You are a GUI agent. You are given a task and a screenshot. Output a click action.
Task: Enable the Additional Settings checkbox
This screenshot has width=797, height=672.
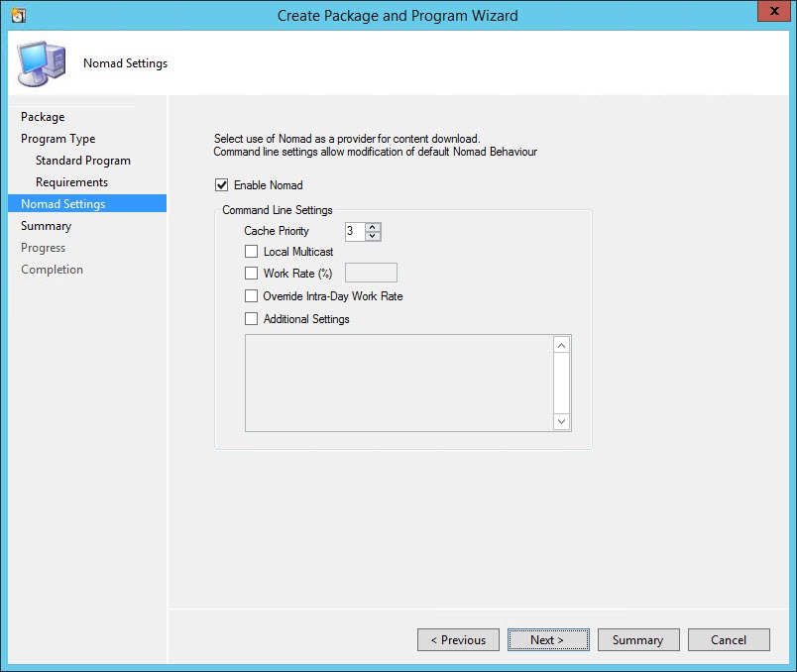pos(252,319)
